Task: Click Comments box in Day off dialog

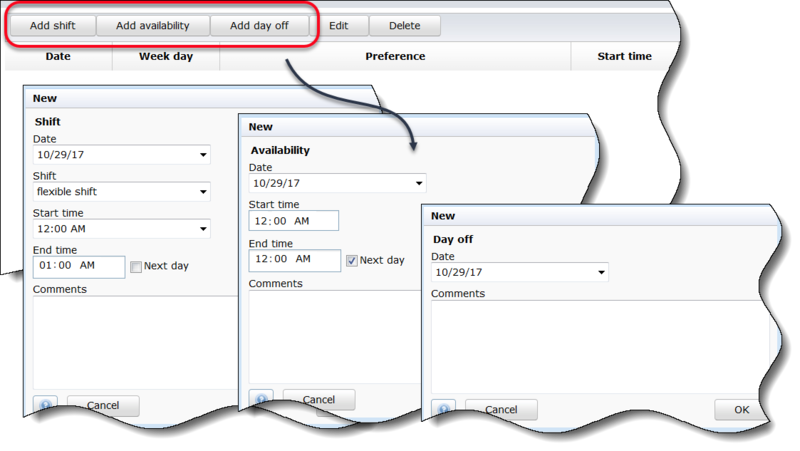Action: pos(600,347)
